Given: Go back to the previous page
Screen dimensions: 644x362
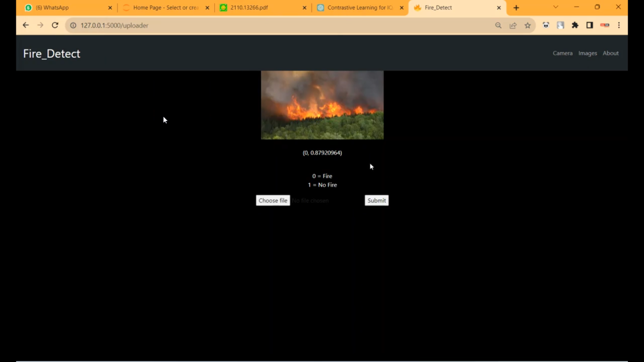Looking at the screenshot, I should coord(26,25).
